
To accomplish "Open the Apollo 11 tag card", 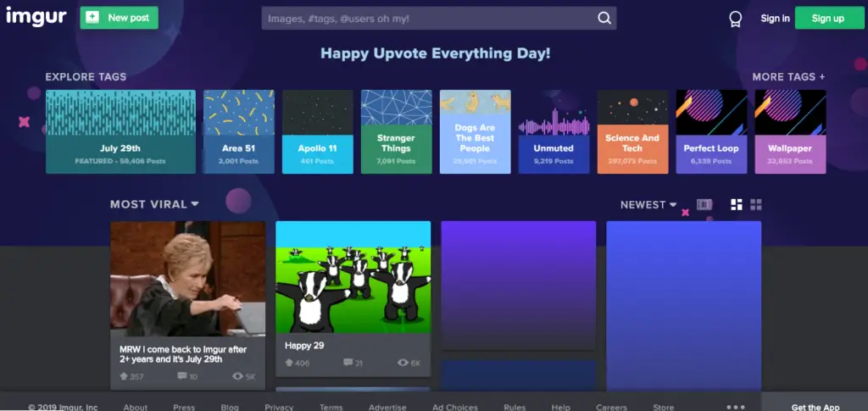I will [x=318, y=131].
